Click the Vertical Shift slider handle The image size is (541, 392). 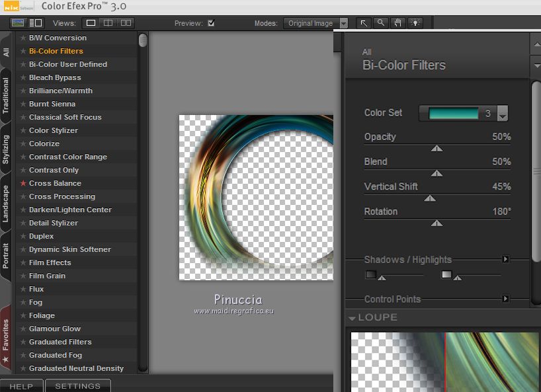tap(430, 198)
